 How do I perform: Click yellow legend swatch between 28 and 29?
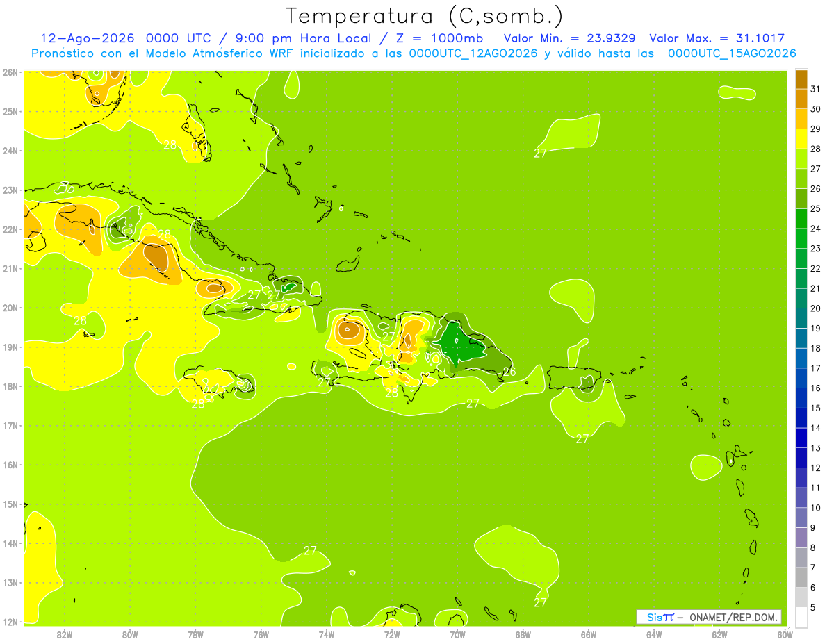(801, 139)
